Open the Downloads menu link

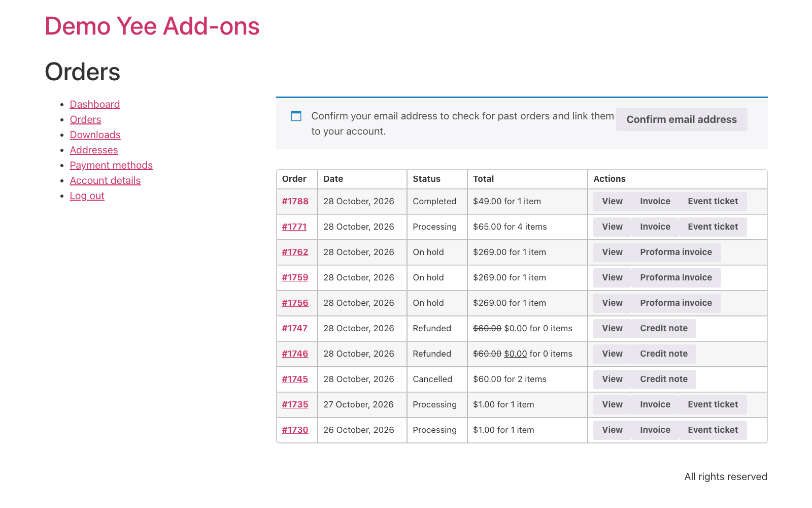(x=95, y=135)
